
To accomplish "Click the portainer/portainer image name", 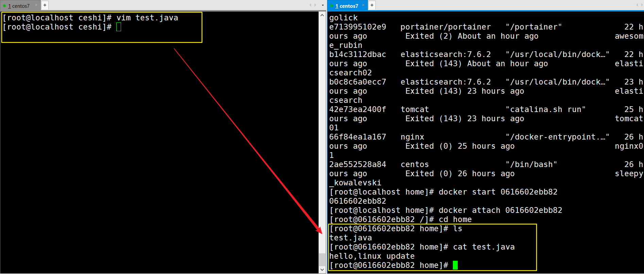I will point(446,27).
